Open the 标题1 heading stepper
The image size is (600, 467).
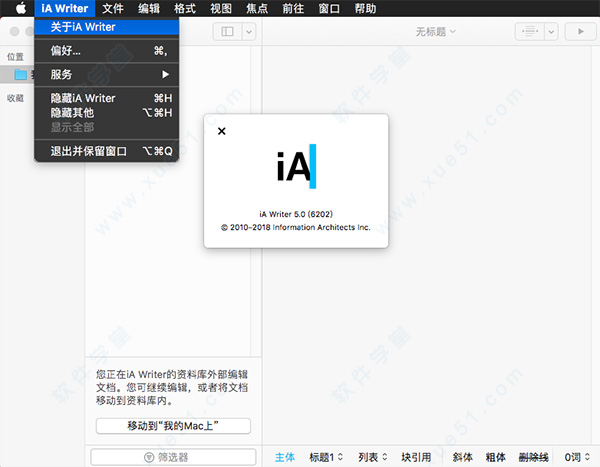(326, 457)
